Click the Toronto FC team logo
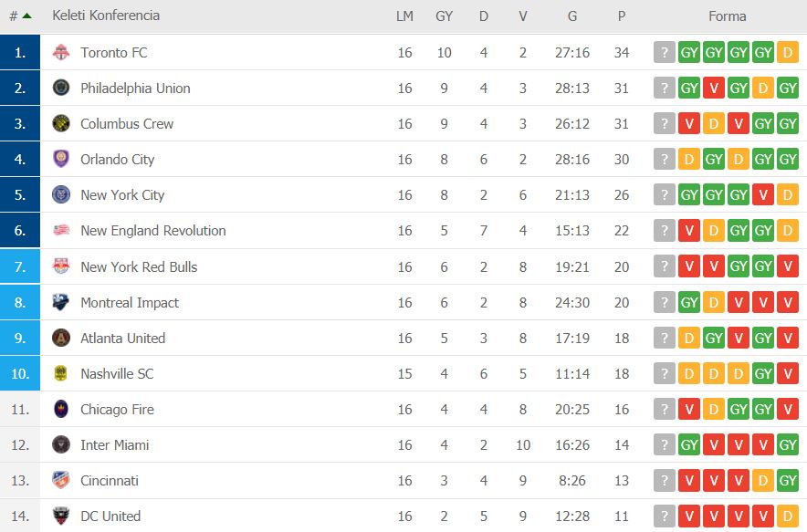The height and width of the screenshot is (532, 807). (x=61, y=53)
